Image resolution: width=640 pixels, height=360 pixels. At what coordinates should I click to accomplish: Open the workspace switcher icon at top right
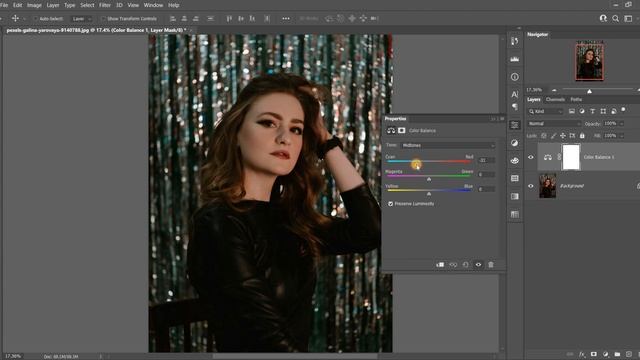629,18
